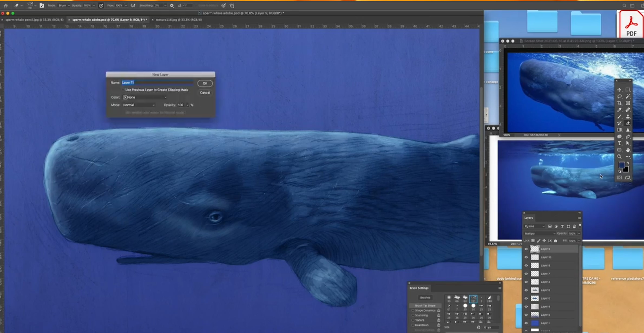644x333 pixels.
Task: Open the Color dropdown in New Layer dialog
Action: click(x=145, y=97)
